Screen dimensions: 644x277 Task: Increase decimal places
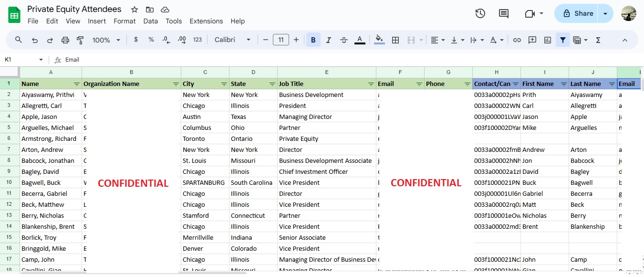[x=182, y=40]
